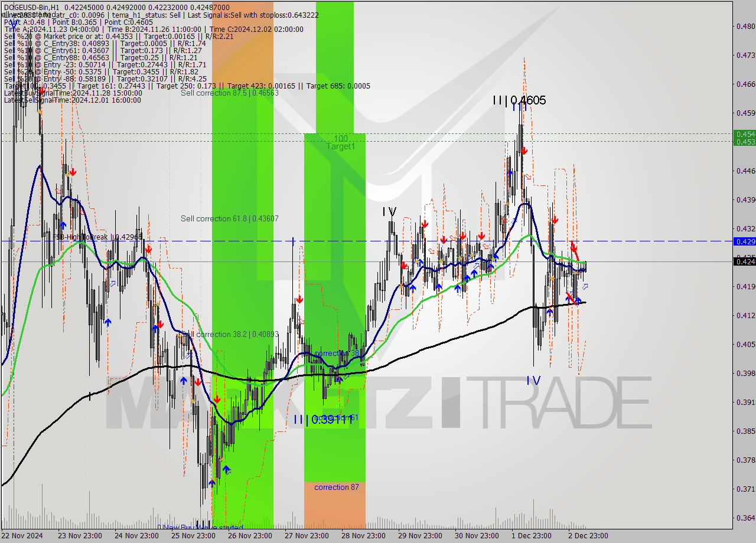This screenshot has height=543, width=756.
Task: Click 'Sell correction 61.8 | 0.43607' label
Action: (230, 218)
